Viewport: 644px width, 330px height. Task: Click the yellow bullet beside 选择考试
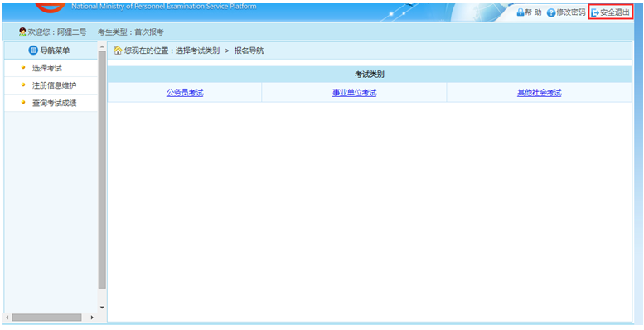[23, 67]
